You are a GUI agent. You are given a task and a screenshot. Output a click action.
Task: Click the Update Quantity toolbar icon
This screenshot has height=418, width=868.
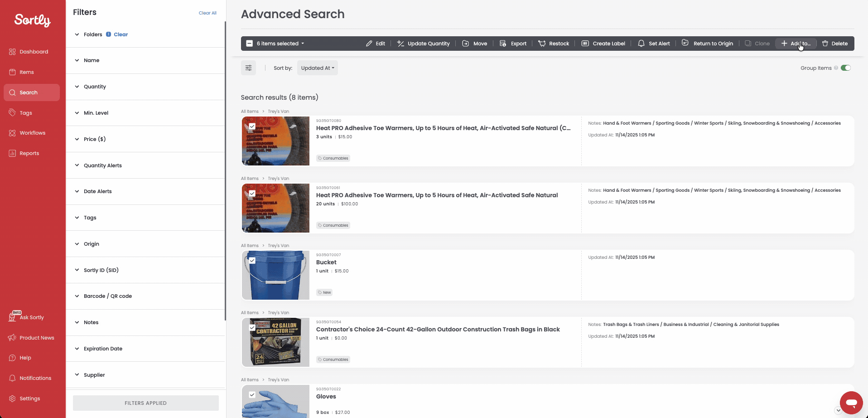click(x=400, y=44)
